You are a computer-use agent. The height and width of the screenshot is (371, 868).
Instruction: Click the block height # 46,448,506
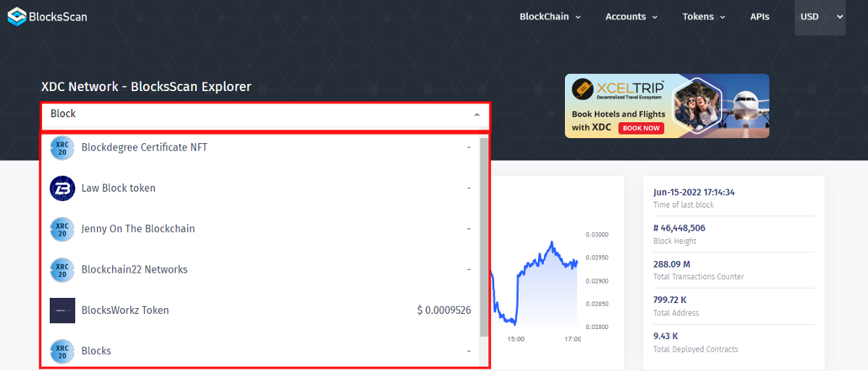coord(679,228)
